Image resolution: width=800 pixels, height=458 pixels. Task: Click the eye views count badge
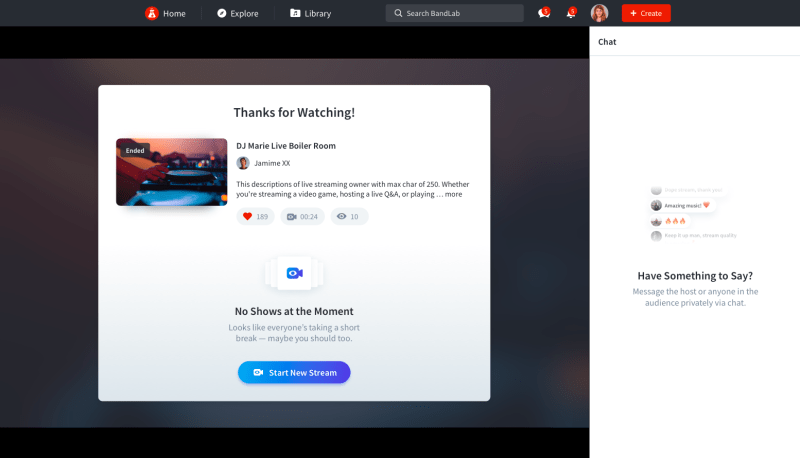click(348, 216)
